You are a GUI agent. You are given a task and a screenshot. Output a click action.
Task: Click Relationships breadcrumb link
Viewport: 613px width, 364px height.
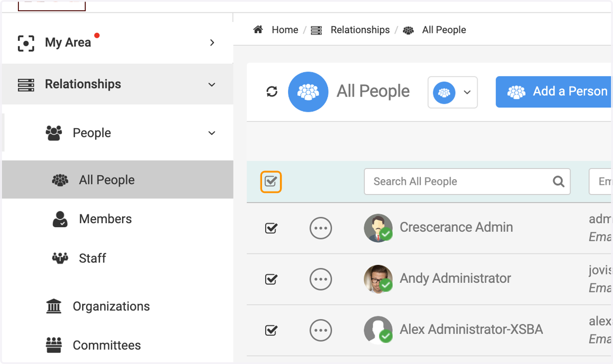pos(360,30)
